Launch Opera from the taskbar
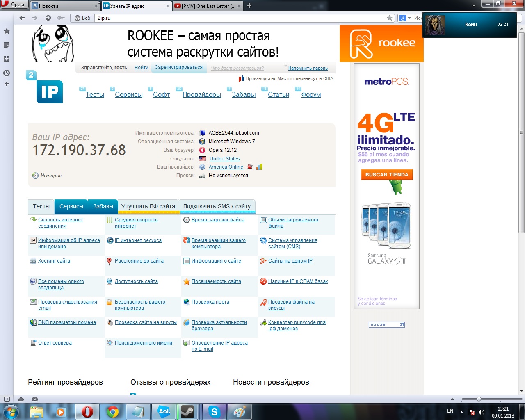The height and width of the screenshot is (420, 525). (x=87, y=411)
